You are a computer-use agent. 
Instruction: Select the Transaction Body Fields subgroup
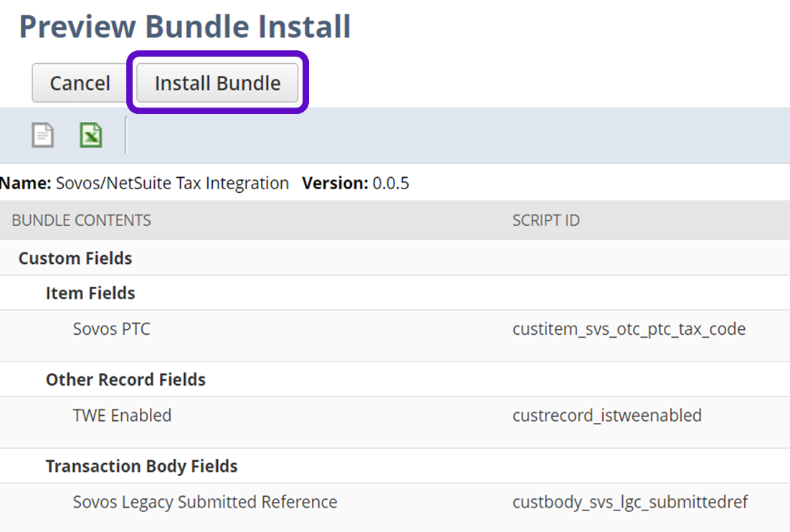coord(141,467)
